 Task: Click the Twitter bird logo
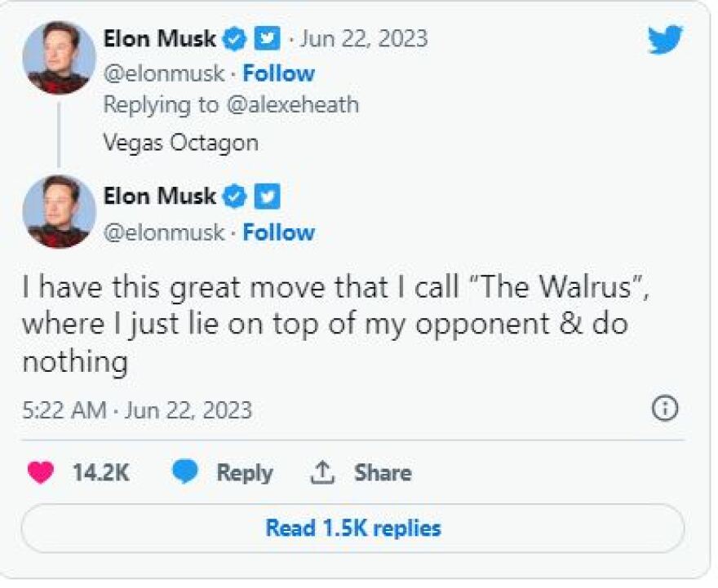tap(666, 38)
